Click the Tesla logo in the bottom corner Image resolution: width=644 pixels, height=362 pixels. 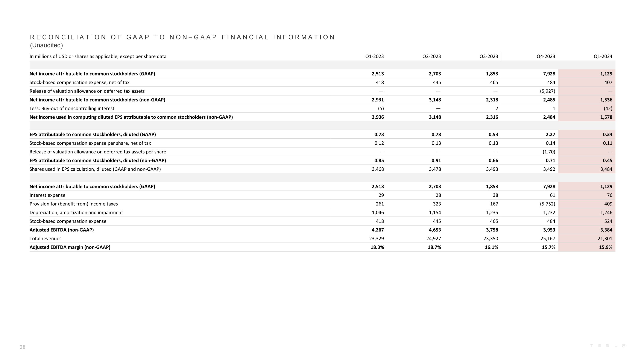point(608,346)
